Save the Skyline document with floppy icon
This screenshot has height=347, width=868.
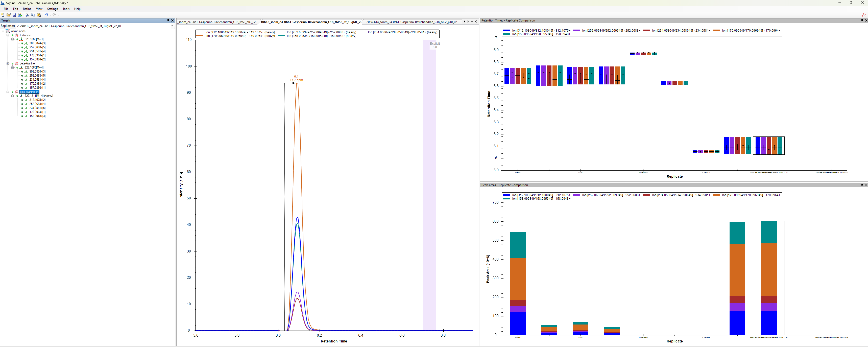click(14, 15)
